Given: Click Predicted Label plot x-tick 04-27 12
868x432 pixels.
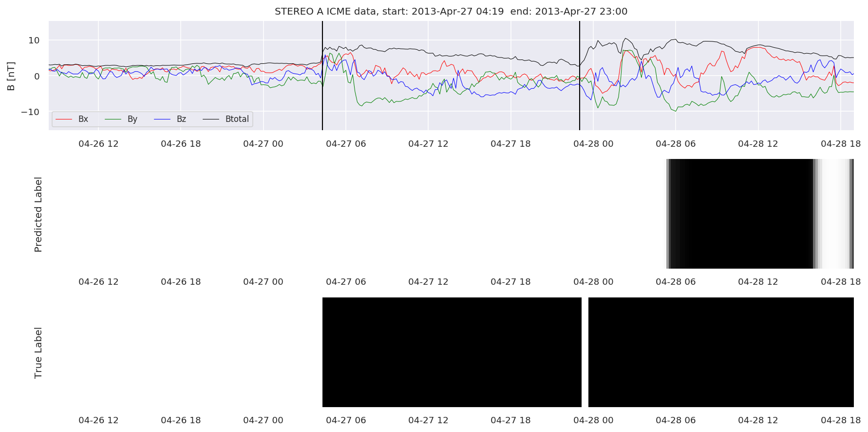Looking at the screenshot, I should 428,282.
